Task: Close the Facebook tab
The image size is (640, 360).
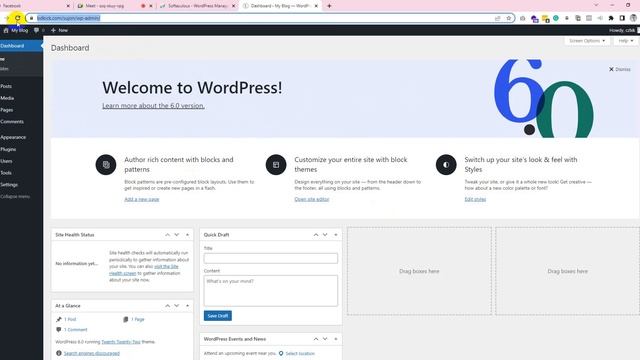Action: 68,6
